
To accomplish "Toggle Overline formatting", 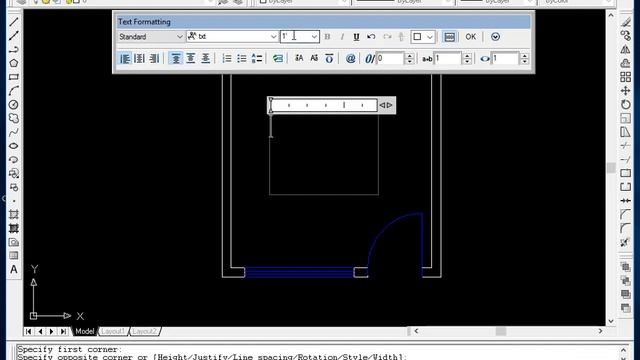I will click(329, 58).
